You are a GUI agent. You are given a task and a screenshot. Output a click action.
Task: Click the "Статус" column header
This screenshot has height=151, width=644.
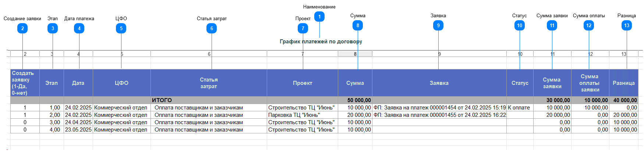[520, 83]
